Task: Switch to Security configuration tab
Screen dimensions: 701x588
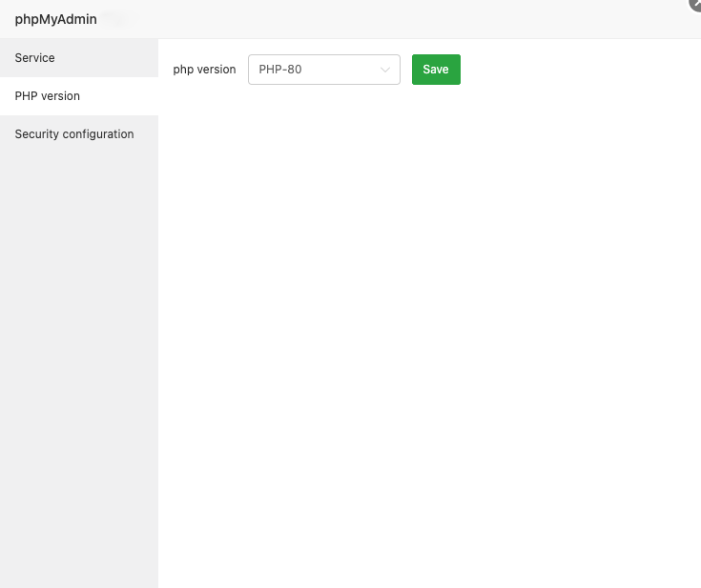Action: click(79, 134)
